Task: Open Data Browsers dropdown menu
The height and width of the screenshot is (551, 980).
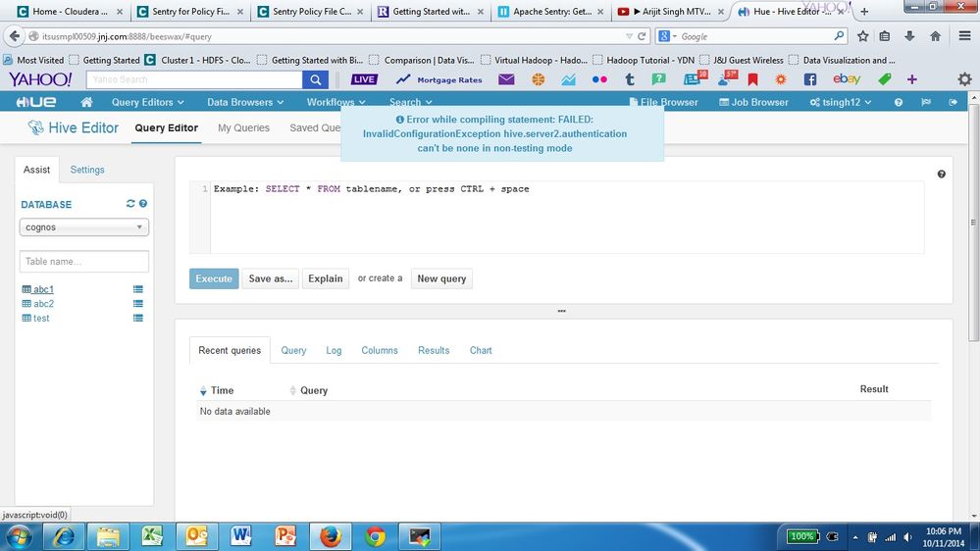Action: [x=245, y=102]
